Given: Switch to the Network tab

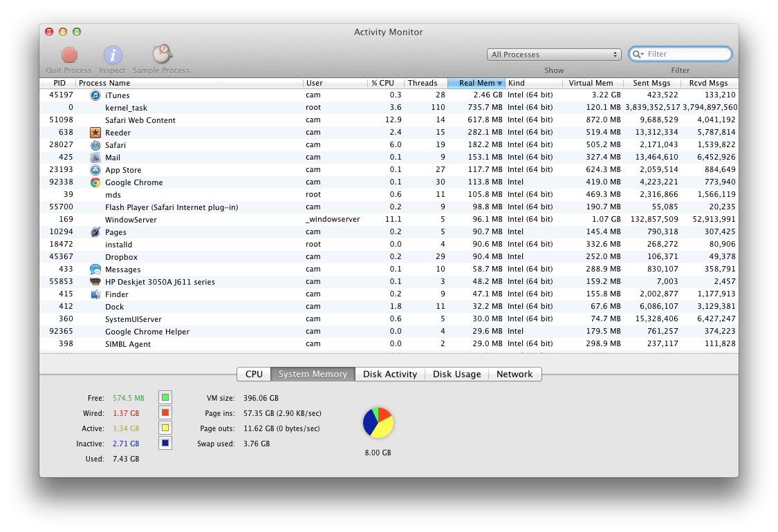Looking at the screenshot, I should pos(515,374).
